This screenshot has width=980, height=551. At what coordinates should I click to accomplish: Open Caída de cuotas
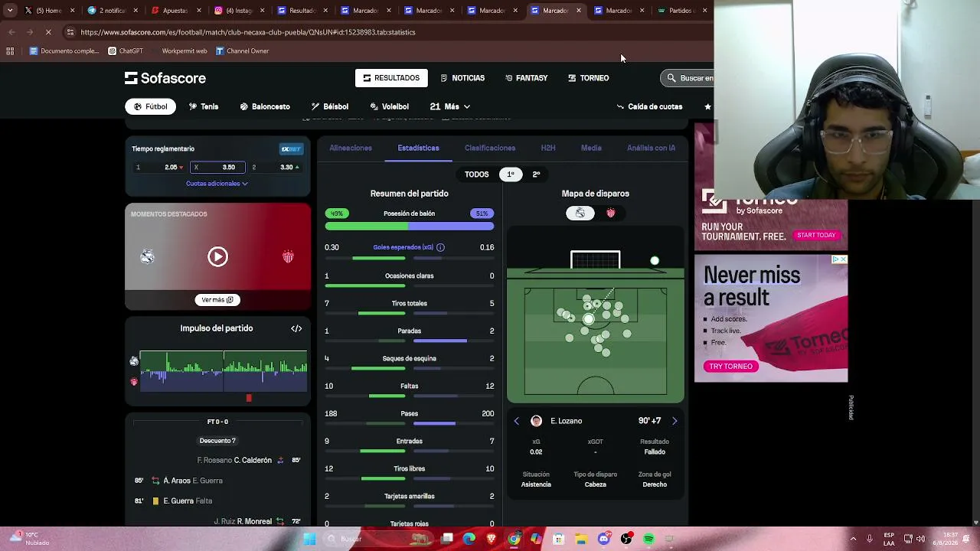click(649, 106)
